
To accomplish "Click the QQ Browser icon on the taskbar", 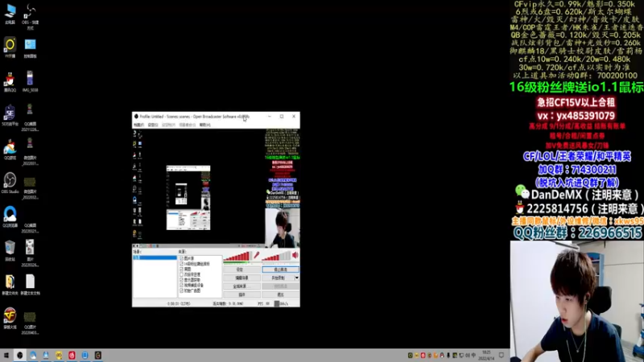I will click(x=33, y=356).
